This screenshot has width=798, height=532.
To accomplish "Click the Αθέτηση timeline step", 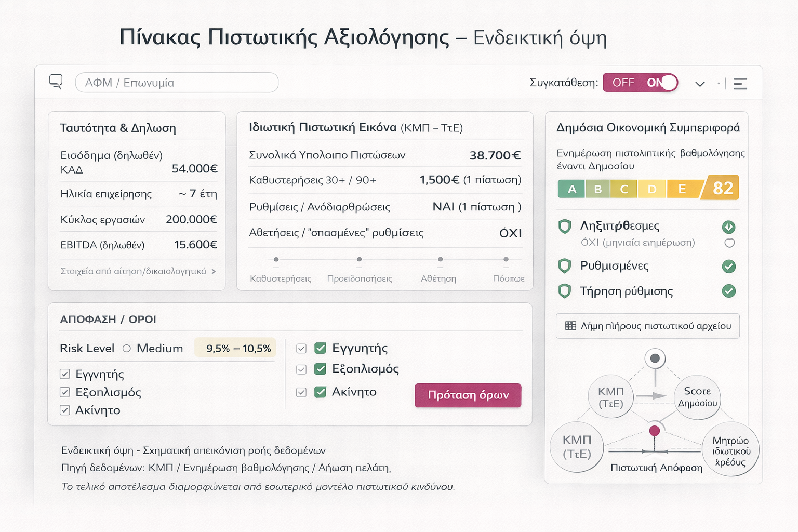I will 440,259.
